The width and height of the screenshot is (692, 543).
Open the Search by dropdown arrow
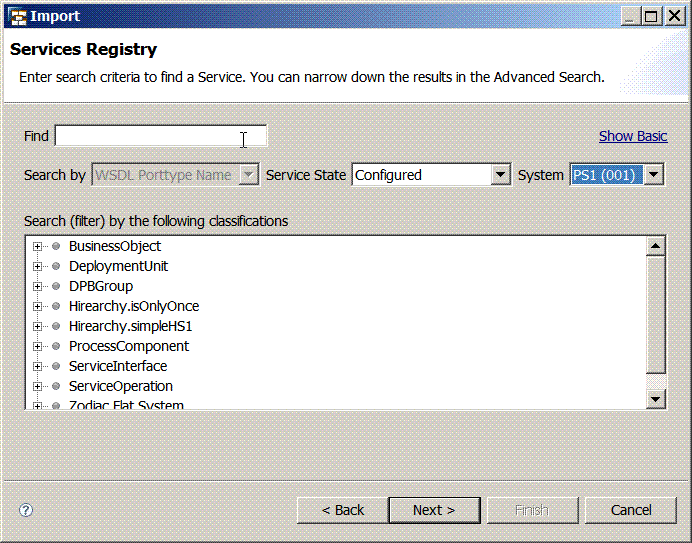[249, 175]
